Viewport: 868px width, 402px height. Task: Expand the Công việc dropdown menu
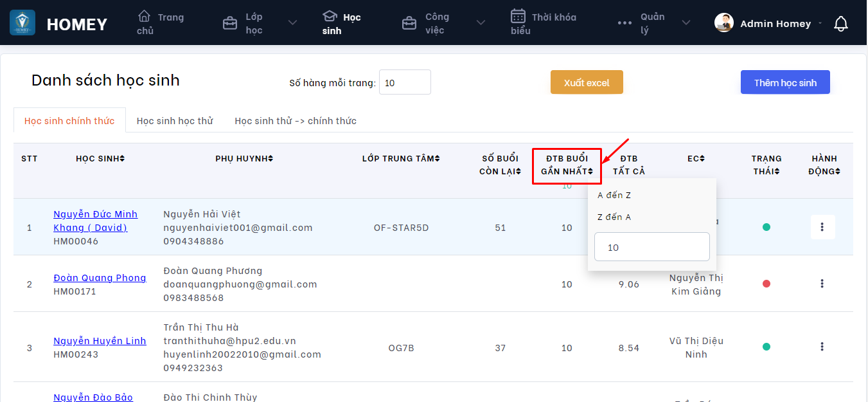tap(481, 23)
